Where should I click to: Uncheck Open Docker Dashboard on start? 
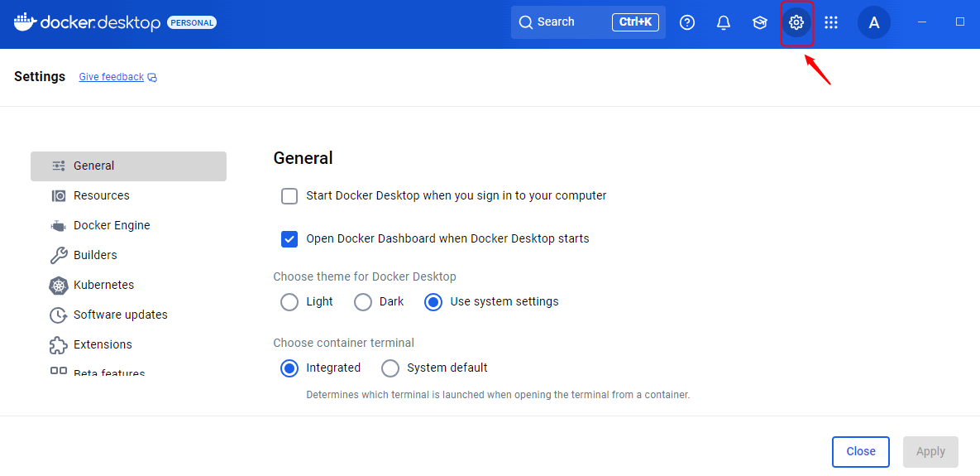[289, 239]
